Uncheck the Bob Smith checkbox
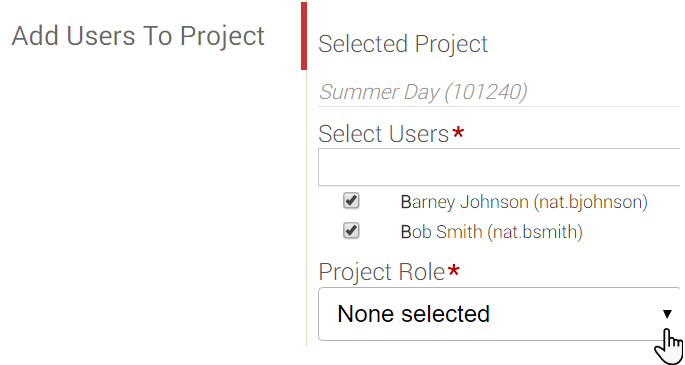685x365 pixels. pos(351,231)
